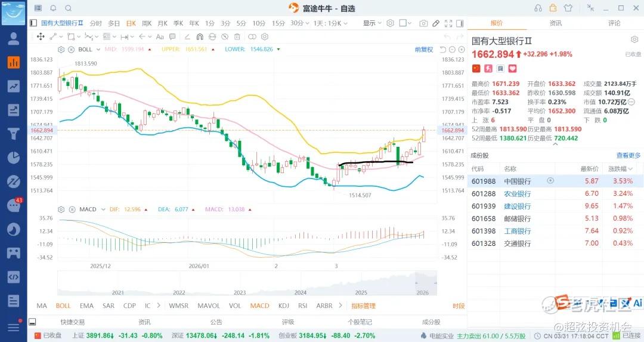Toggle the MACD indicator button
The width and height of the screenshot is (644, 342).
click(x=259, y=306)
